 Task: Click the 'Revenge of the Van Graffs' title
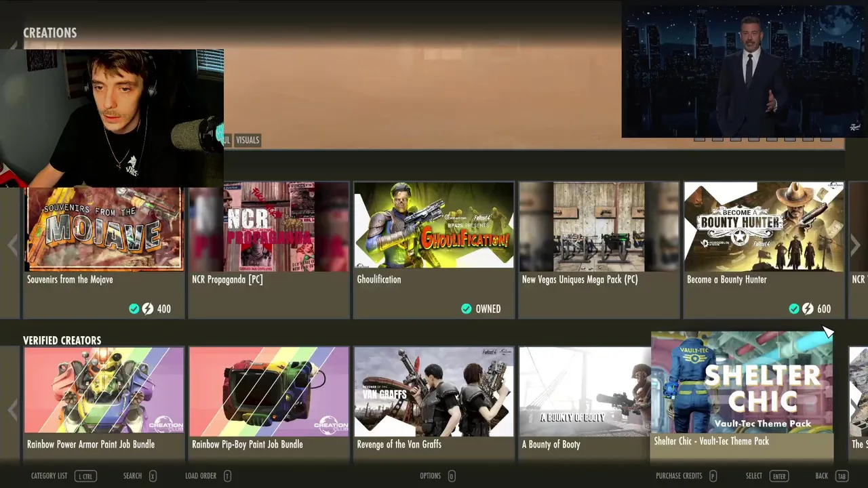[x=399, y=444]
